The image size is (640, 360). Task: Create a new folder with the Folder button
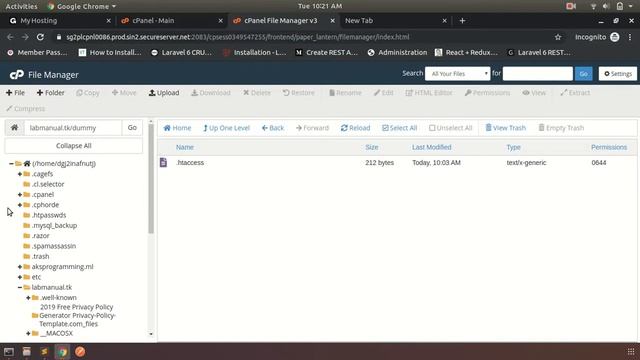coord(50,93)
